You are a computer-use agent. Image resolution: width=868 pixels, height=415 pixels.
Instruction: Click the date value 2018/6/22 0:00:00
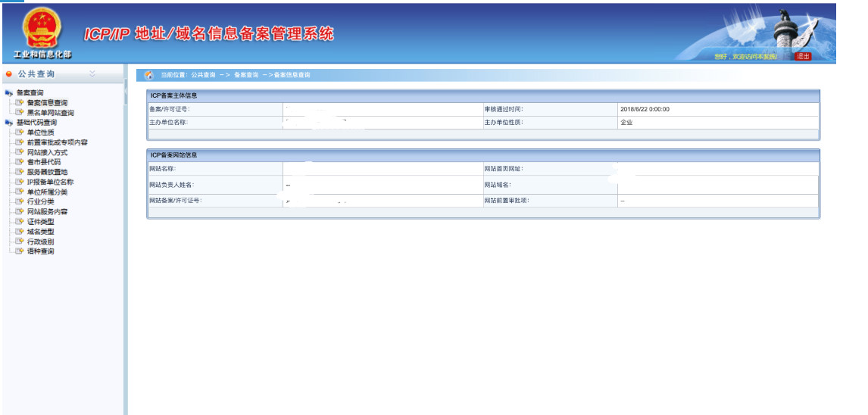645,110
